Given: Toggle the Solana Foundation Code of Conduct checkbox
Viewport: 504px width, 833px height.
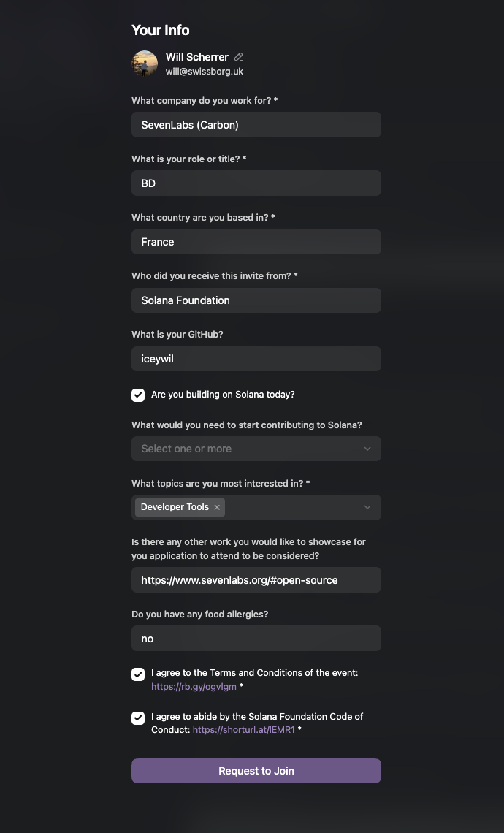Looking at the screenshot, I should (x=138, y=718).
